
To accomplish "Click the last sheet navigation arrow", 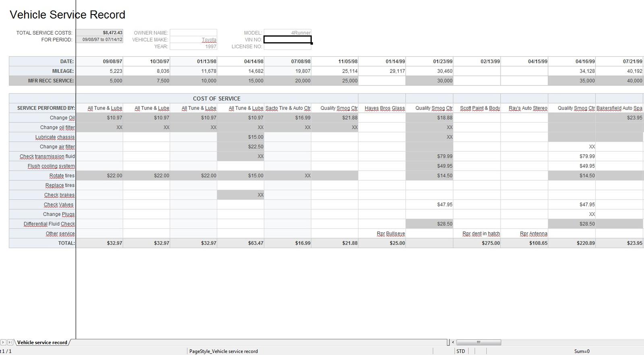I will (10, 342).
